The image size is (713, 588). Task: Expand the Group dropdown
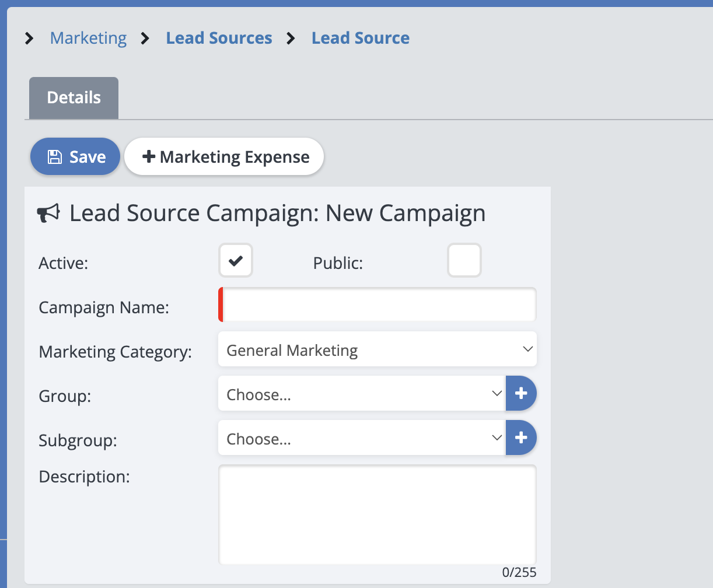tap(362, 394)
